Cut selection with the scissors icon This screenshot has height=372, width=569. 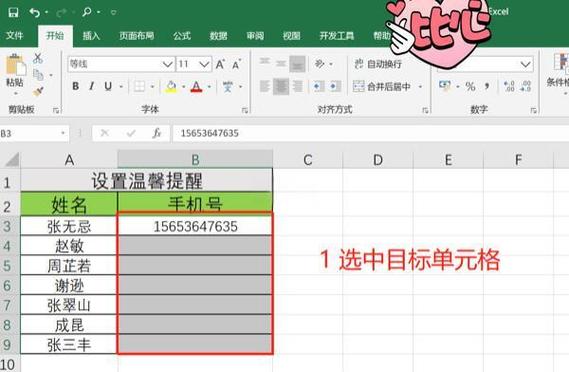click(38, 58)
